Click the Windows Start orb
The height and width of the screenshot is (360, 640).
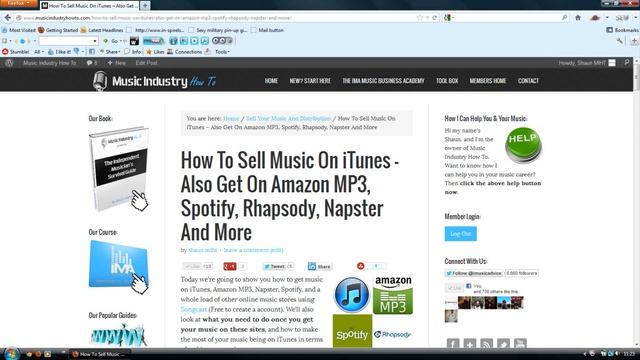pyautogui.click(x=11, y=353)
